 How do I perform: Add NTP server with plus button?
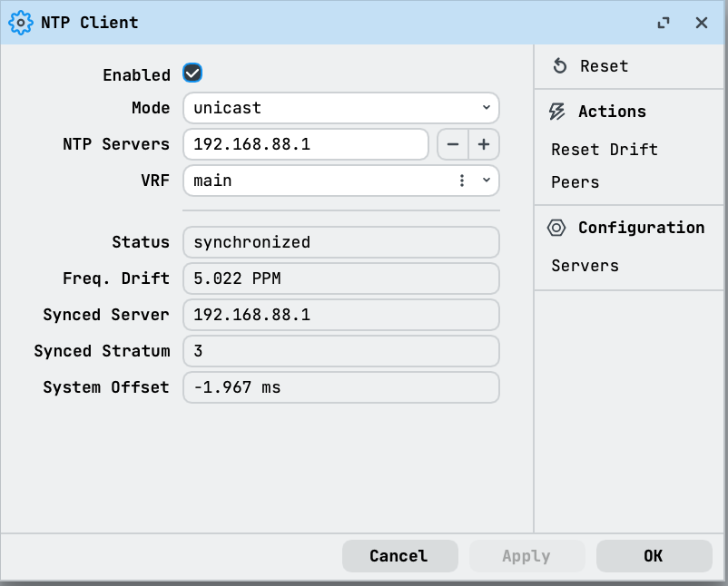tap(484, 144)
